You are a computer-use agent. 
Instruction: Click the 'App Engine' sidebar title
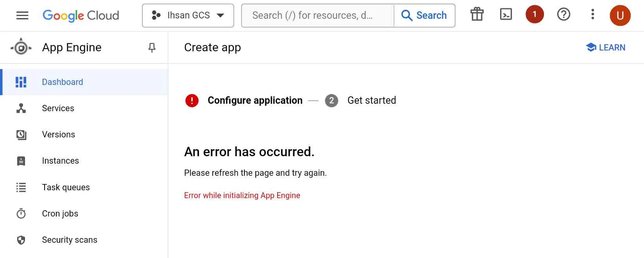tap(72, 47)
